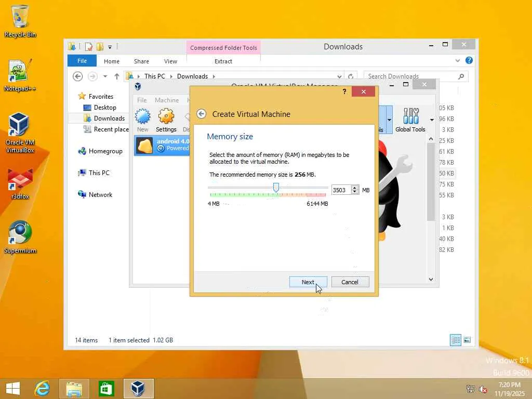
Task: Click the muted volume tray icon
Action: (483, 389)
